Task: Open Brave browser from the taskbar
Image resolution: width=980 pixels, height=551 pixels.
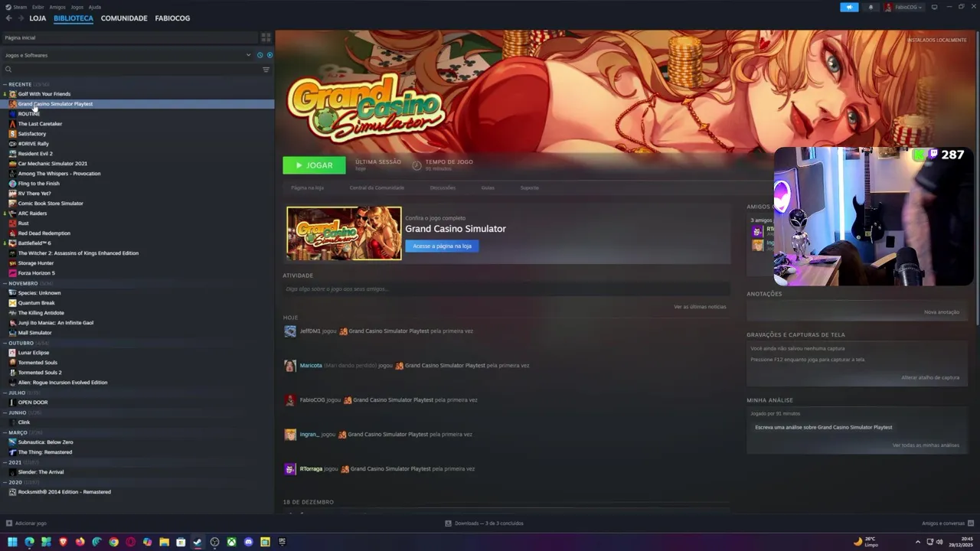Action: [x=63, y=542]
